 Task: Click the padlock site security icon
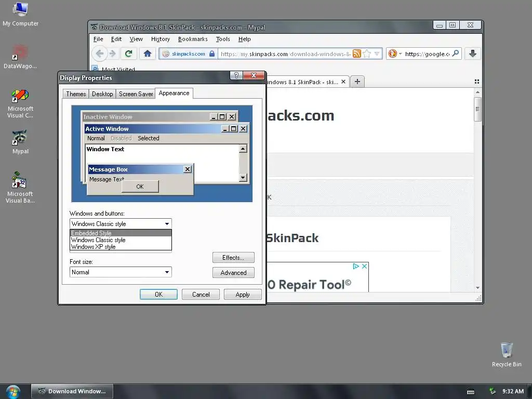(212, 54)
